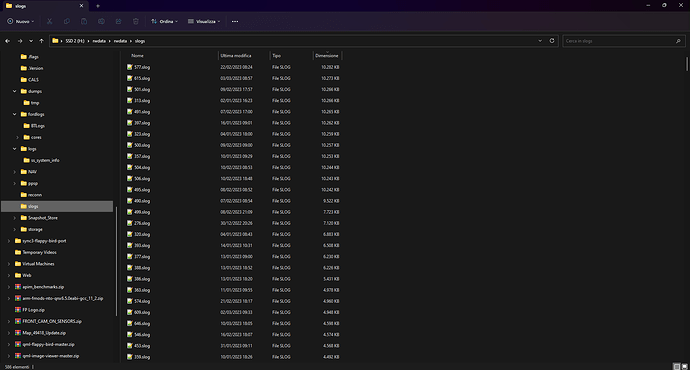
Task: Open the more options ellipsis menu
Action: pos(235,21)
